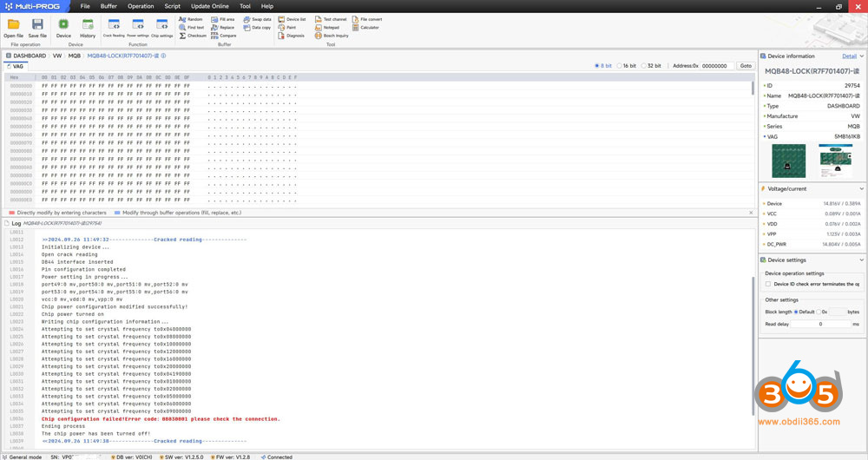This screenshot has width=868, height=460.
Task: Click the General mode status entry
Action: [23, 457]
